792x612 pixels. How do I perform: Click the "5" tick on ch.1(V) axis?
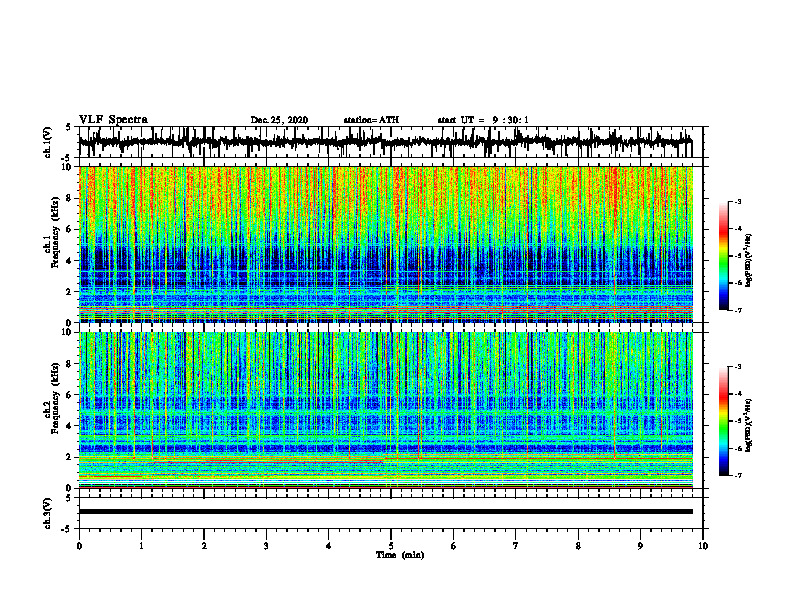tap(68, 128)
